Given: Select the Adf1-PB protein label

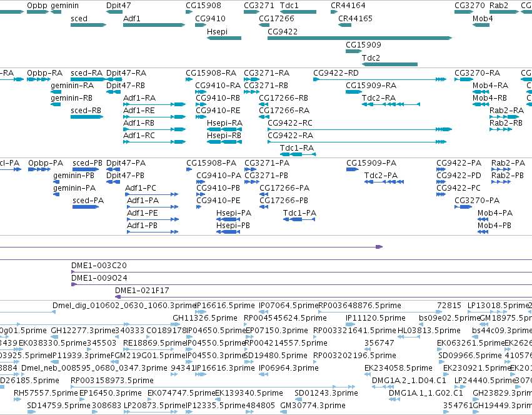Looking at the screenshot, I should click(x=142, y=226).
